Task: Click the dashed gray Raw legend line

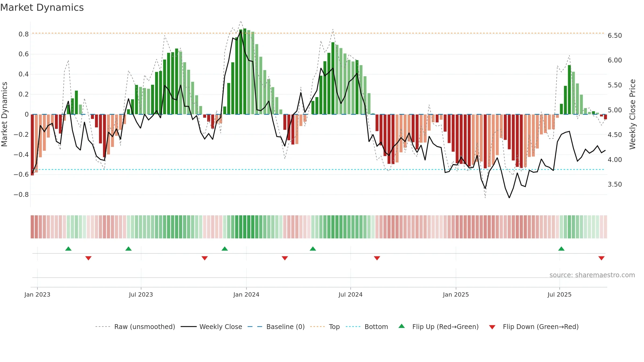Action: [103, 327]
